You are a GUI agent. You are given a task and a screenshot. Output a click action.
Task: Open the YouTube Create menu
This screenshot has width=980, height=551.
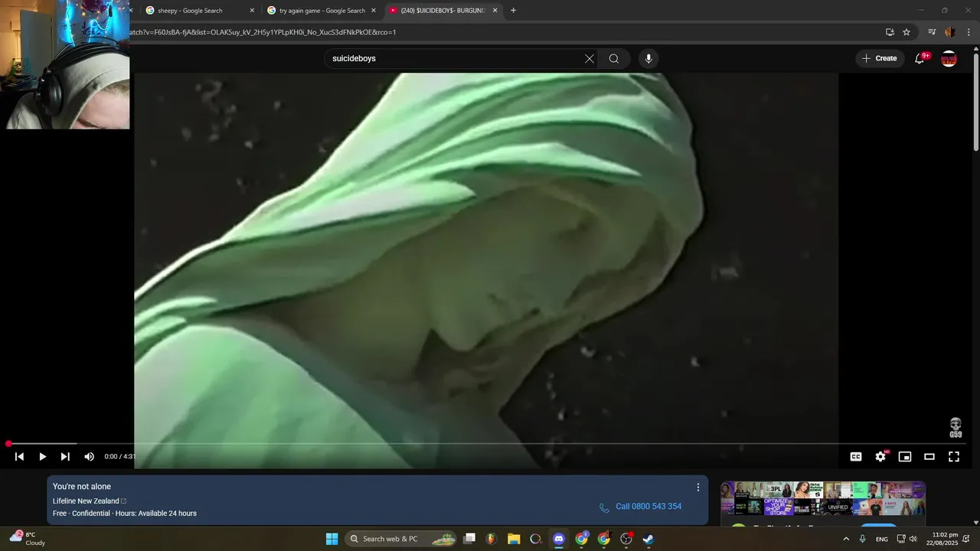pyautogui.click(x=880, y=59)
